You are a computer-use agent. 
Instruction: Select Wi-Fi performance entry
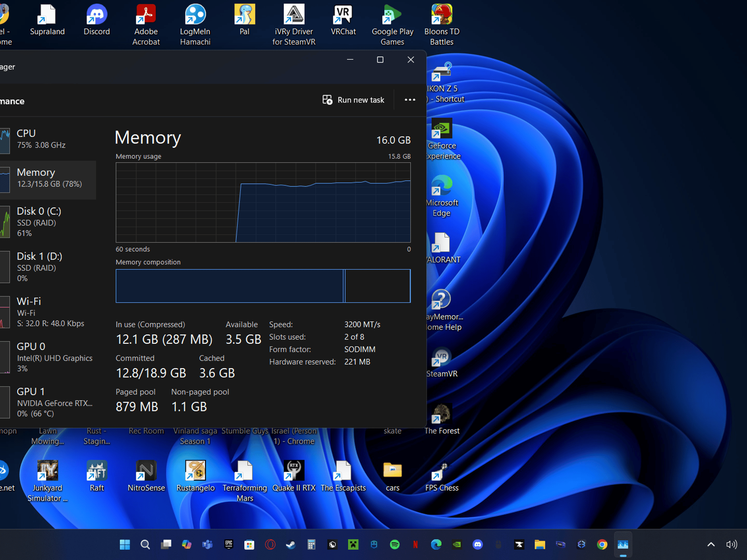coord(48,312)
